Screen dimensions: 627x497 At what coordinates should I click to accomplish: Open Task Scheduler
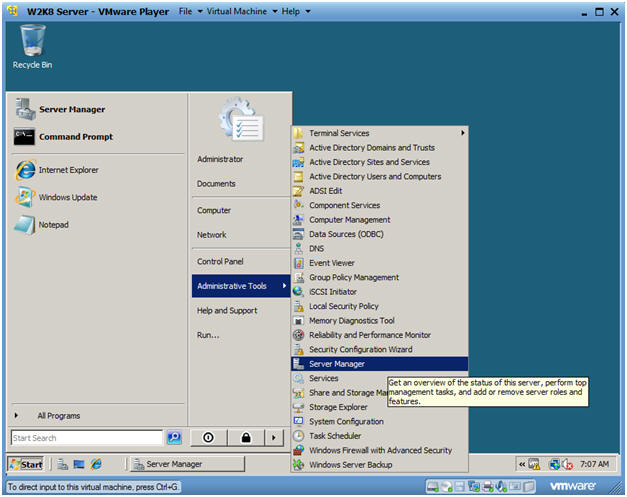(380, 436)
